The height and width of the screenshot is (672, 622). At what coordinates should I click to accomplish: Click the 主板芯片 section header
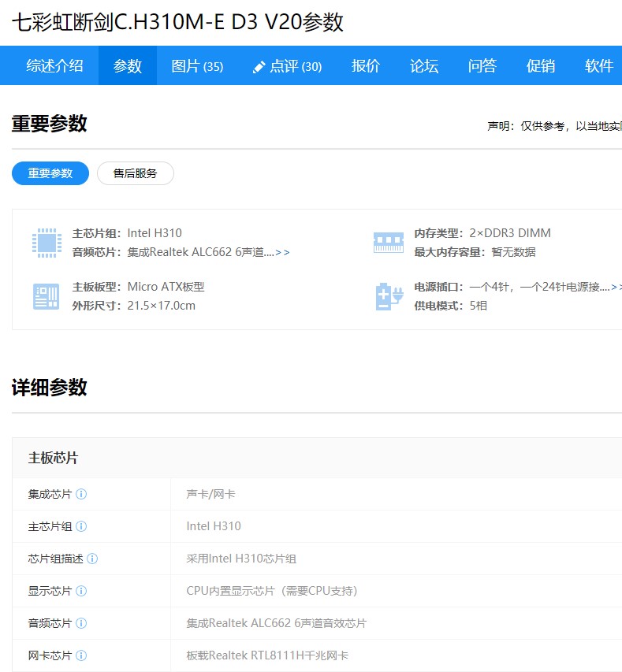53,458
